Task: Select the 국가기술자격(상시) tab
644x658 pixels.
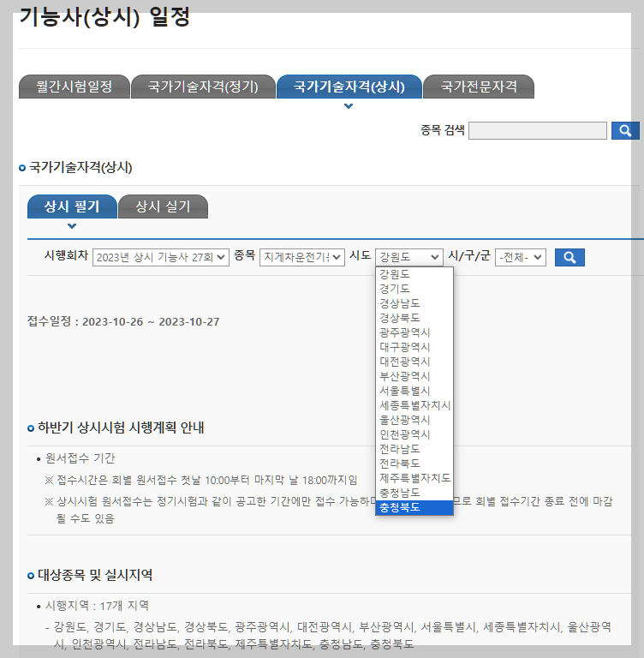Action: [x=349, y=87]
